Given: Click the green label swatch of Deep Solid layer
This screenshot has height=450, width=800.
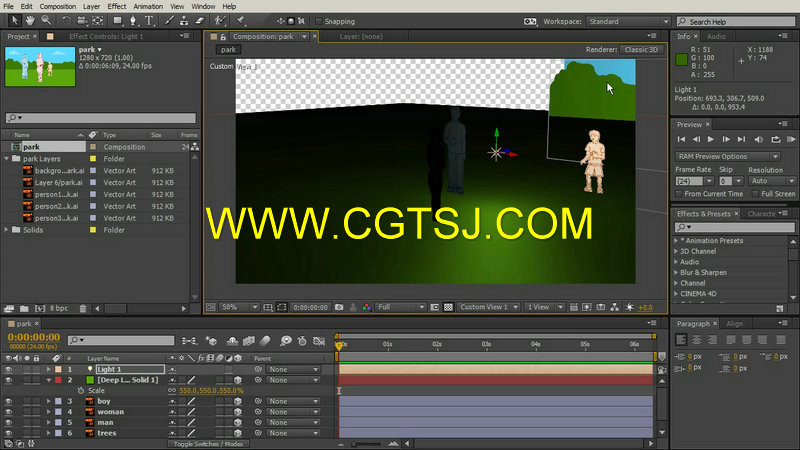Looking at the screenshot, I should coord(90,380).
